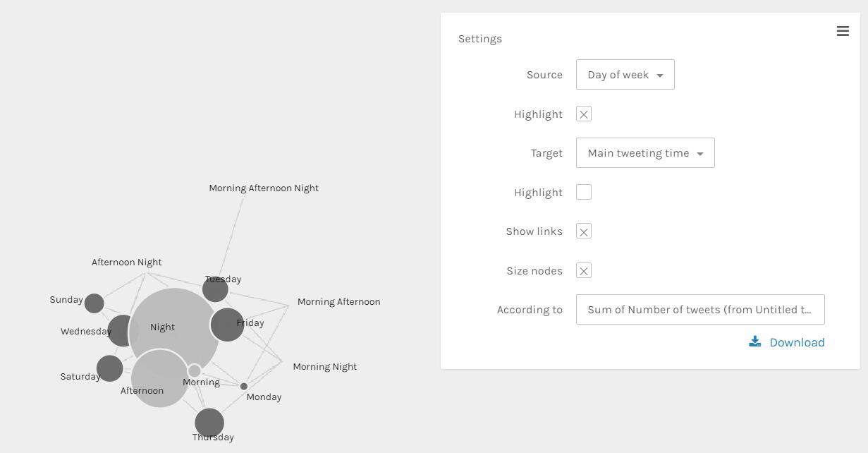Select the Sunday node circle

(94, 303)
